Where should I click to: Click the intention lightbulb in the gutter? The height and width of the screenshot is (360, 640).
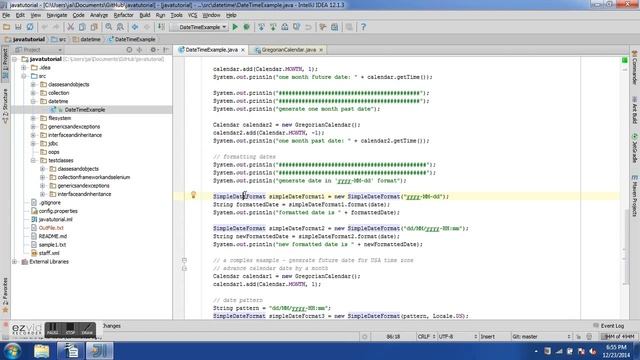point(193,195)
